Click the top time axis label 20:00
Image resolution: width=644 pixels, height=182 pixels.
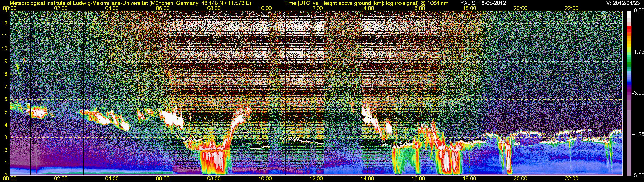click(x=521, y=8)
